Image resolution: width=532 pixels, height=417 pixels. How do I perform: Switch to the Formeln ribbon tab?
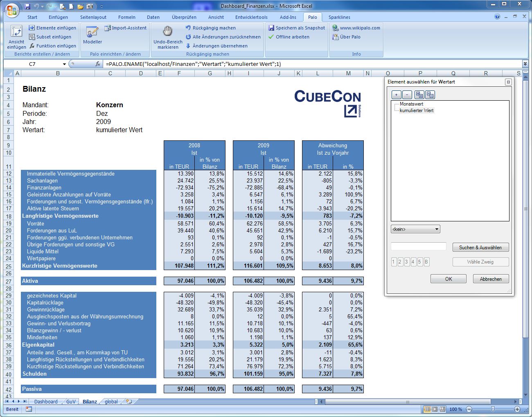click(x=127, y=17)
